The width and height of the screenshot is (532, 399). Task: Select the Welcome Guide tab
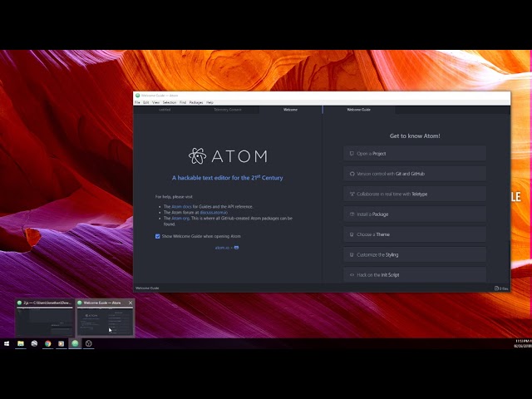pos(358,110)
